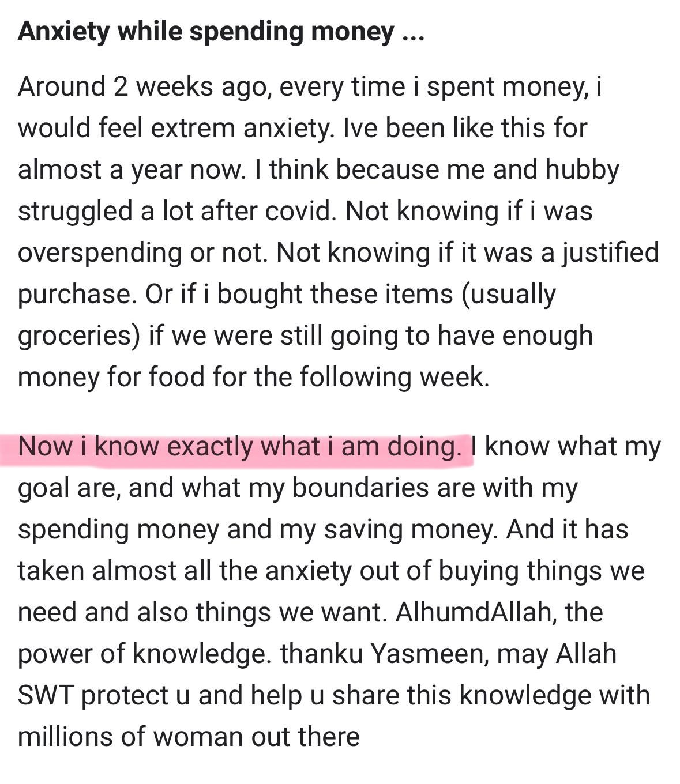The image size is (680, 784).
Task: Click the word "hubby"
Action: (x=582, y=169)
